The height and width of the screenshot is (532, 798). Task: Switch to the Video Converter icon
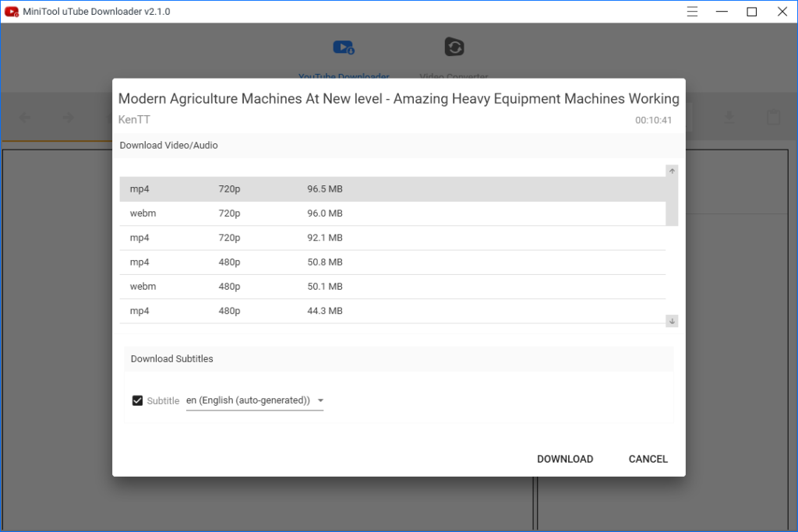pos(454,48)
